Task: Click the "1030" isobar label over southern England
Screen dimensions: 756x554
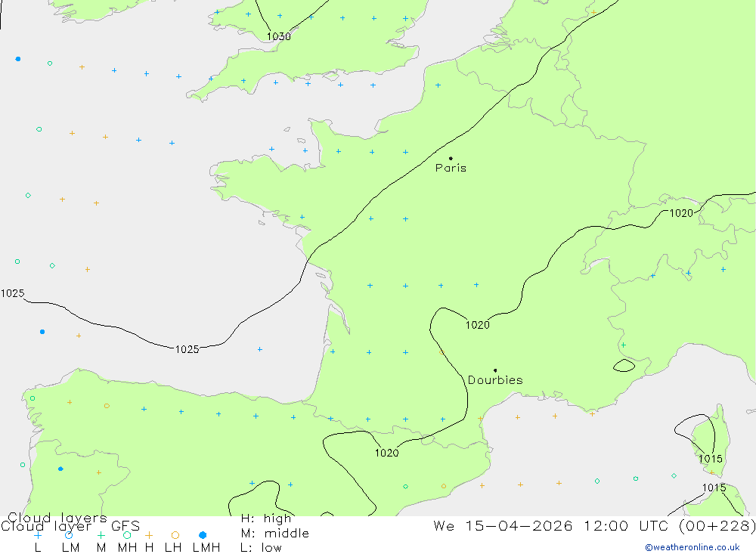Action: [279, 36]
